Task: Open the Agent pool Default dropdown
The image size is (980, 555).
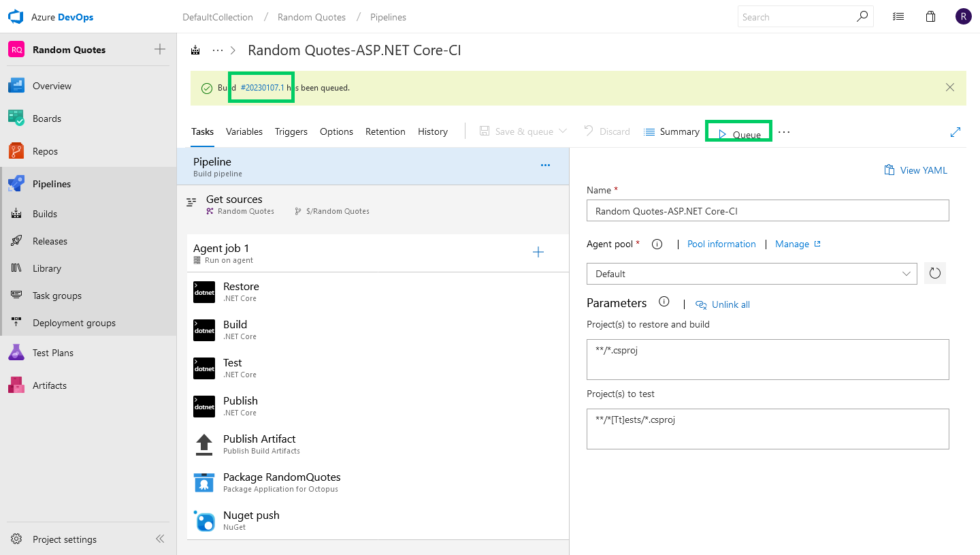Action: [x=752, y=274]
